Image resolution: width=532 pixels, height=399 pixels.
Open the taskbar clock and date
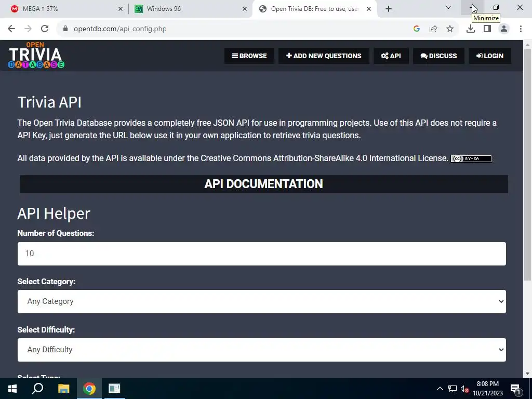point(487,389)
